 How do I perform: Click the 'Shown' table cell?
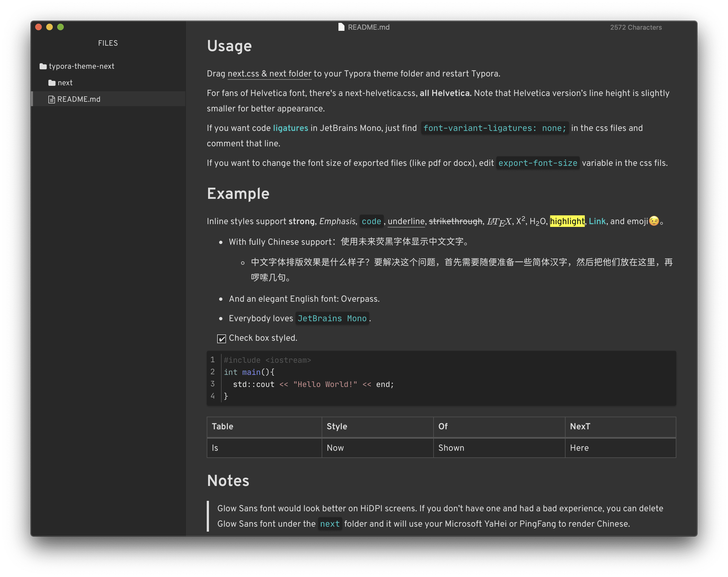coord(451,448)
